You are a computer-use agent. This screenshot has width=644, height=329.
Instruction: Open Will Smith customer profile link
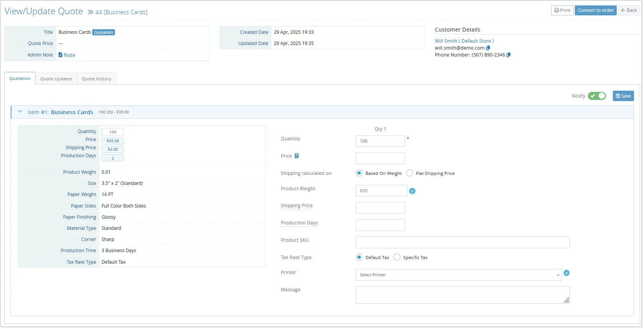click(464, 41)
